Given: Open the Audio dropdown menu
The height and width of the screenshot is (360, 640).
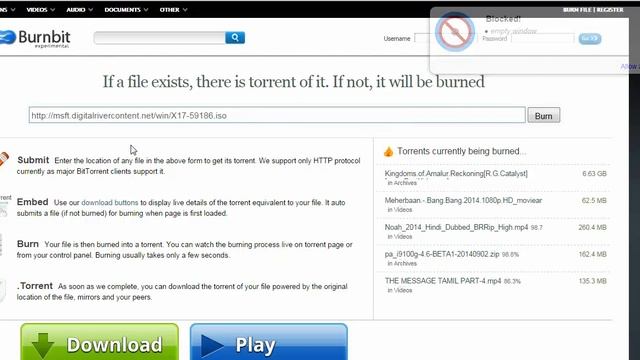Looking at the screenshot, I should tap(80, 9).
